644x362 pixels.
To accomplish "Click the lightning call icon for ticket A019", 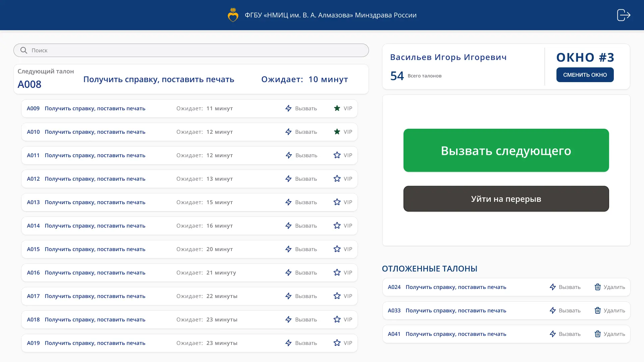I will pos(288,343).
